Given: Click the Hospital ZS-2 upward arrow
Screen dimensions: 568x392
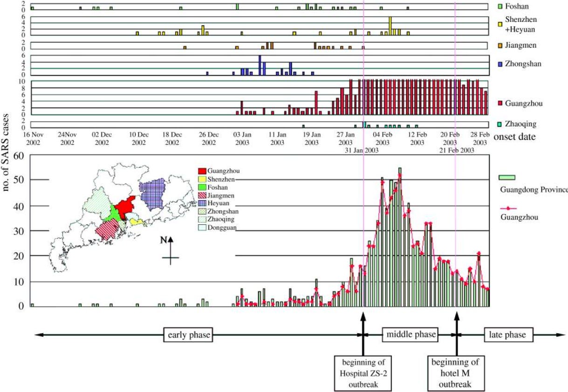Looking at the screenshot, I should point(363,334).
